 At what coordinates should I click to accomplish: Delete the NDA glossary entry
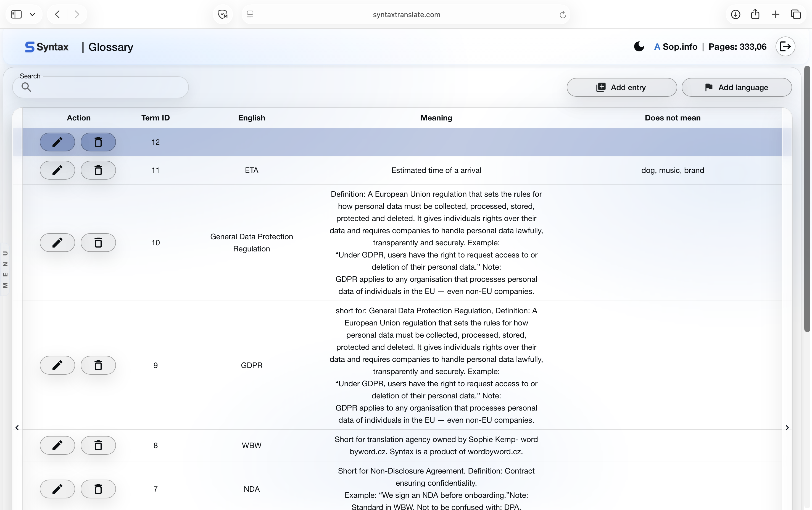[x=98, y=489]
